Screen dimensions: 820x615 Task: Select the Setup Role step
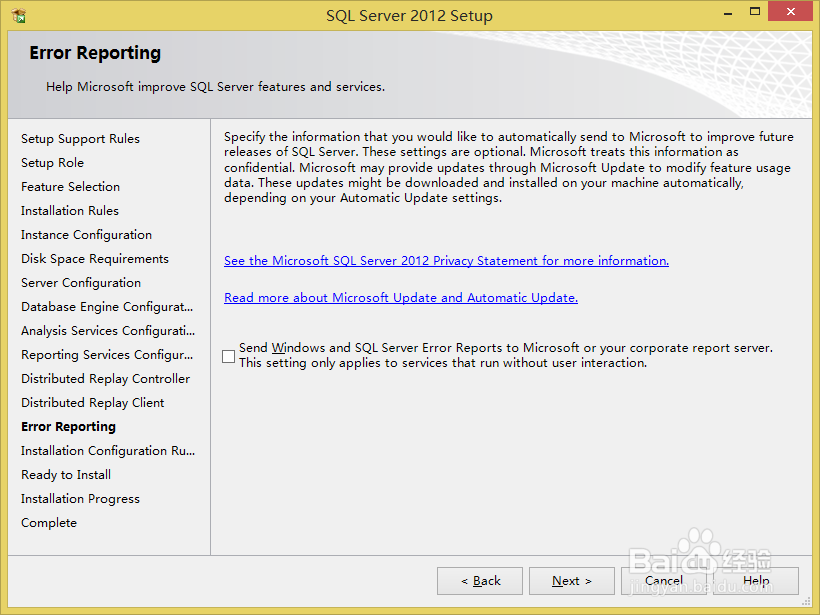pos(52,162)
